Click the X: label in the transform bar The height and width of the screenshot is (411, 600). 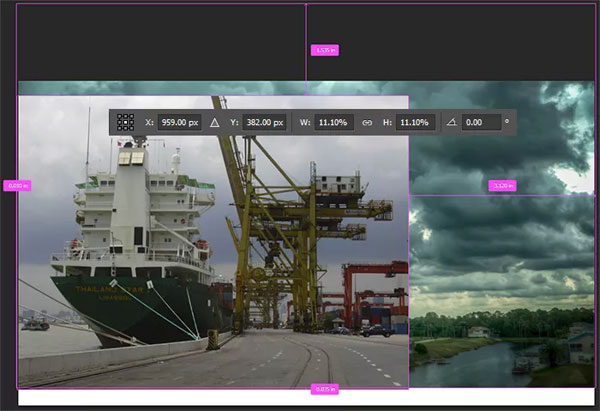click(x=149, y=122)
